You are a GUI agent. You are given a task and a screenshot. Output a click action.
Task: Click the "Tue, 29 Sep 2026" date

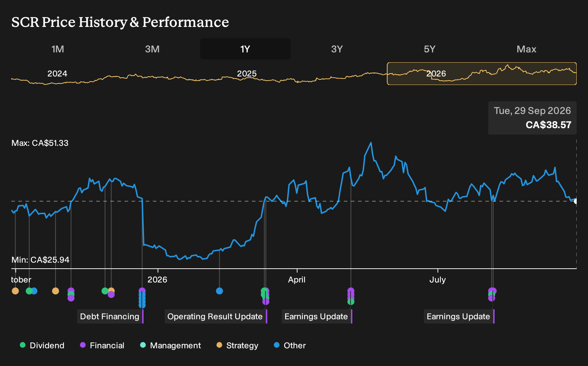532,111
